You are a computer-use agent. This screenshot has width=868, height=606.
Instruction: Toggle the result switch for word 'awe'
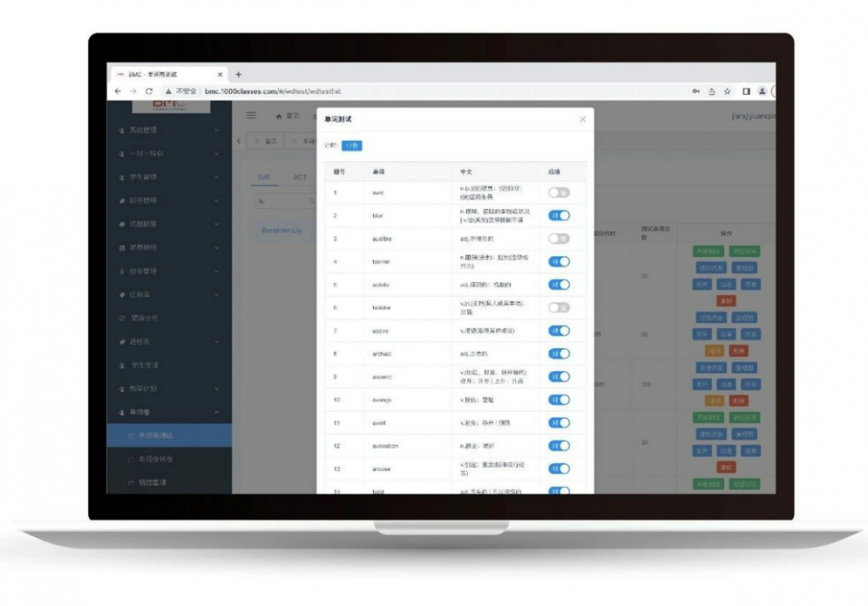[x=559, y=193]
